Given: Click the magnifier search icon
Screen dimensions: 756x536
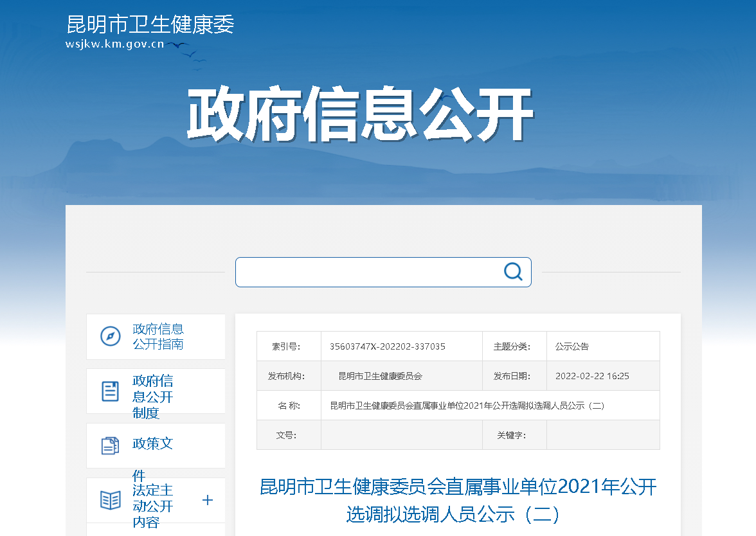Looking at the screenshot, I should [x=513, y=272].
